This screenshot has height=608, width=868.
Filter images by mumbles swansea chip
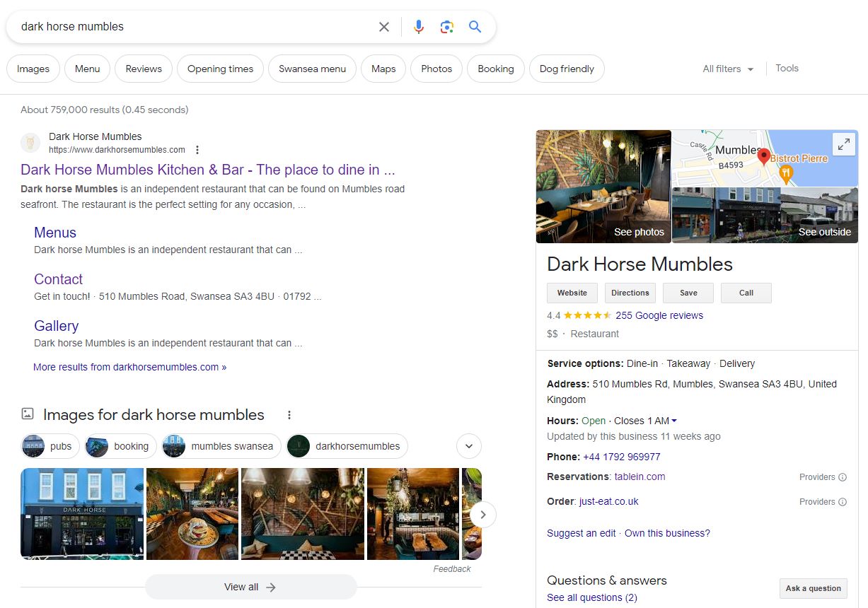click(221, 446)
